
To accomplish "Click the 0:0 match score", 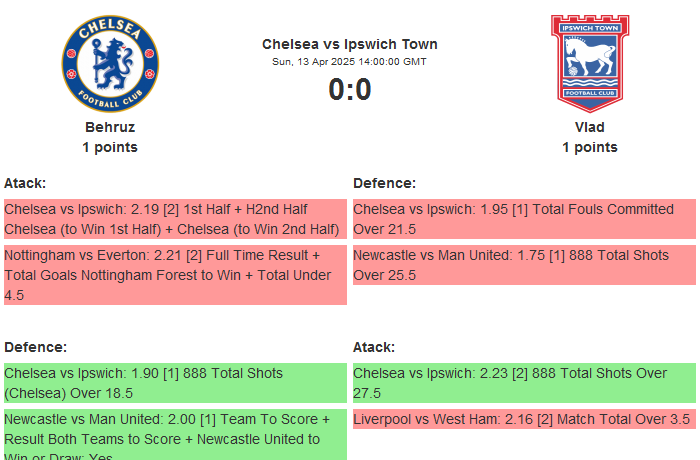I will point(350,90).
